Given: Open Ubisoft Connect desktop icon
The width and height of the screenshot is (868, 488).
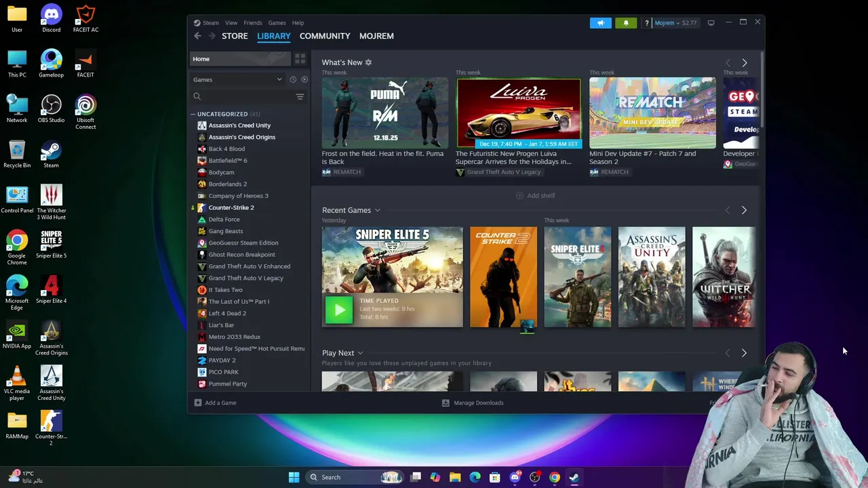Looking at the screenshot, I should [x=85, y=111].
